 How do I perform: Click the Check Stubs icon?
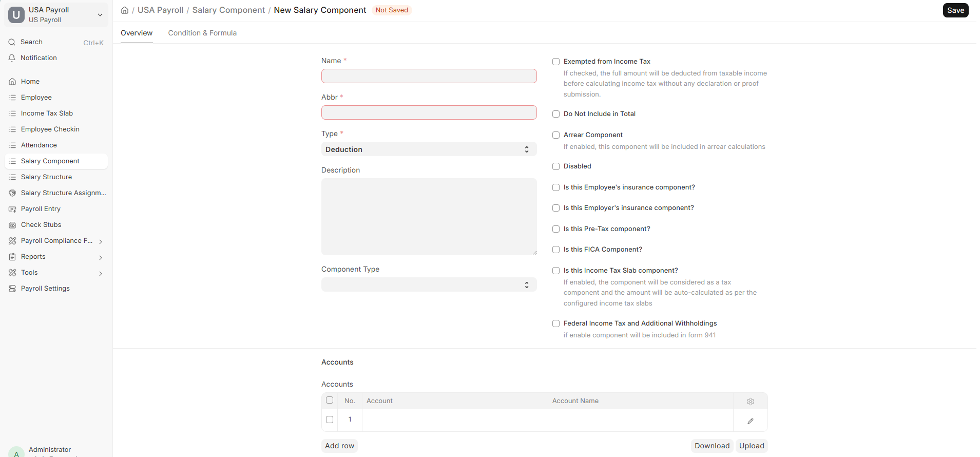pos(12,225)
